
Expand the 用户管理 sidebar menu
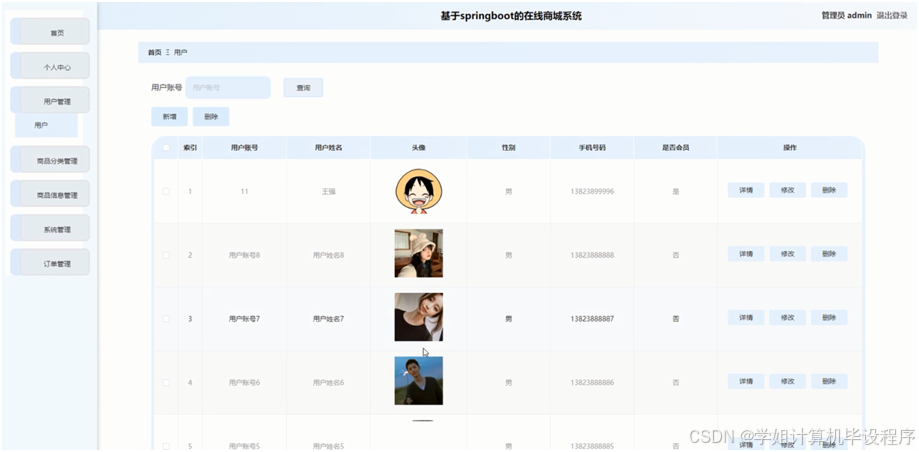(50, 100)
